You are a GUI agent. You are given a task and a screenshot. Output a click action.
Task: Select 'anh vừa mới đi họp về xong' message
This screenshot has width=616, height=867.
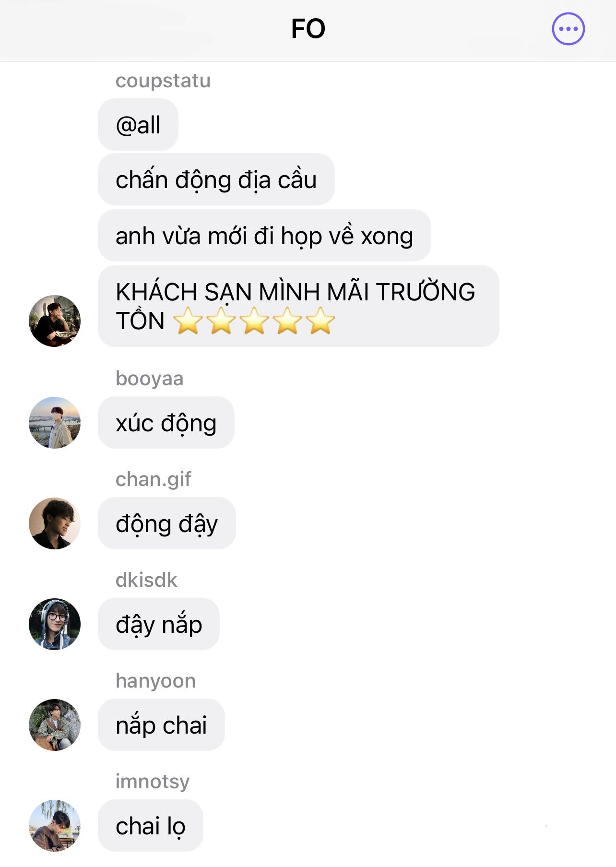point(264,236)
